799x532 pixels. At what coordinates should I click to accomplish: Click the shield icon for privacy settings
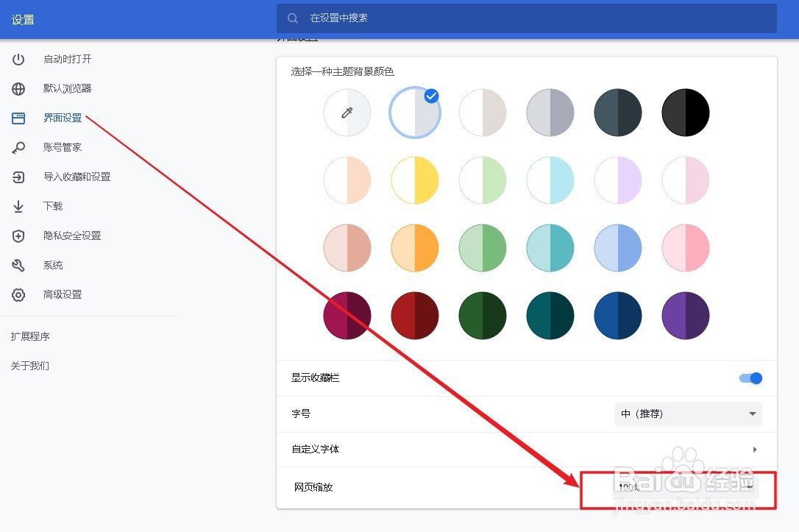click(18, 236)
